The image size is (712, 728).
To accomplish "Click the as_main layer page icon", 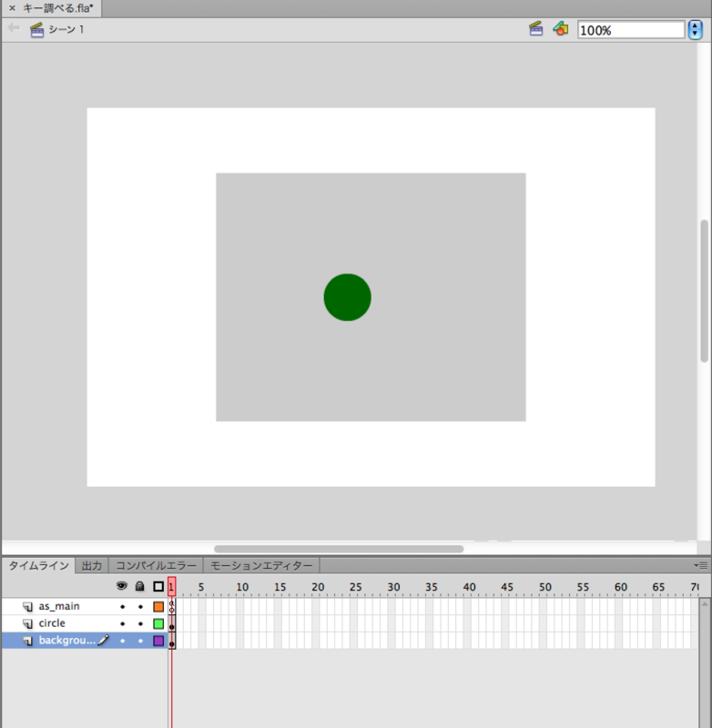I will tap(28, 607).
